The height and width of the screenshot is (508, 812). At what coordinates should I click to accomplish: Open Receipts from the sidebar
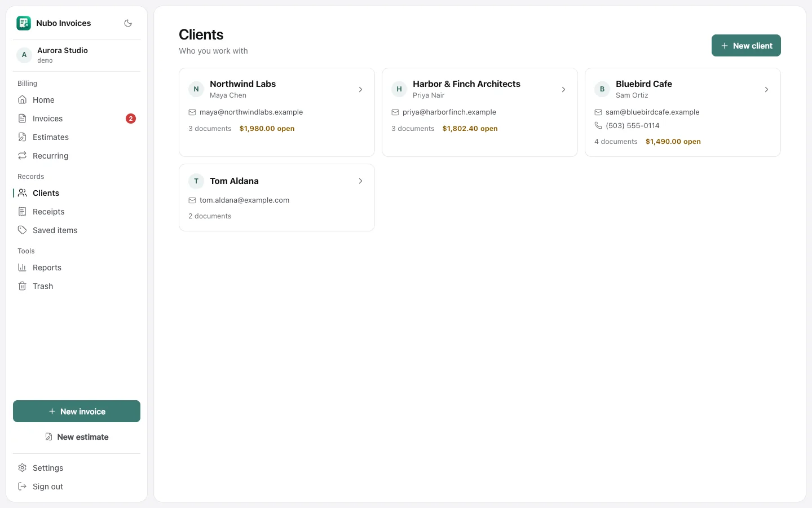click(77, 212)
